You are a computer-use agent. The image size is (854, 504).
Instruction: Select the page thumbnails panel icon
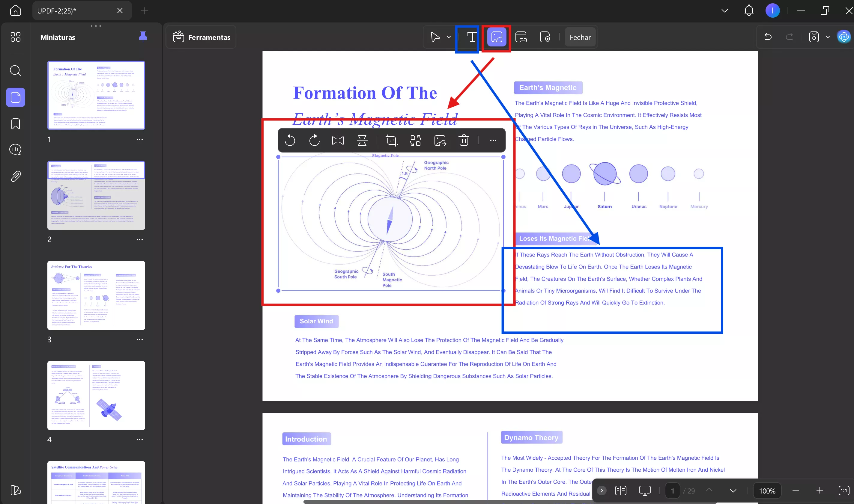[16, 97]
